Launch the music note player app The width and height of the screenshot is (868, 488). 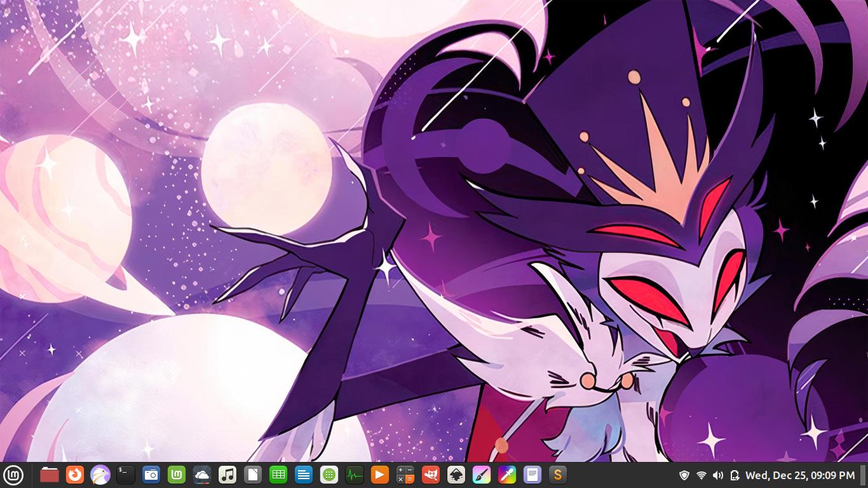pos(227,475)
